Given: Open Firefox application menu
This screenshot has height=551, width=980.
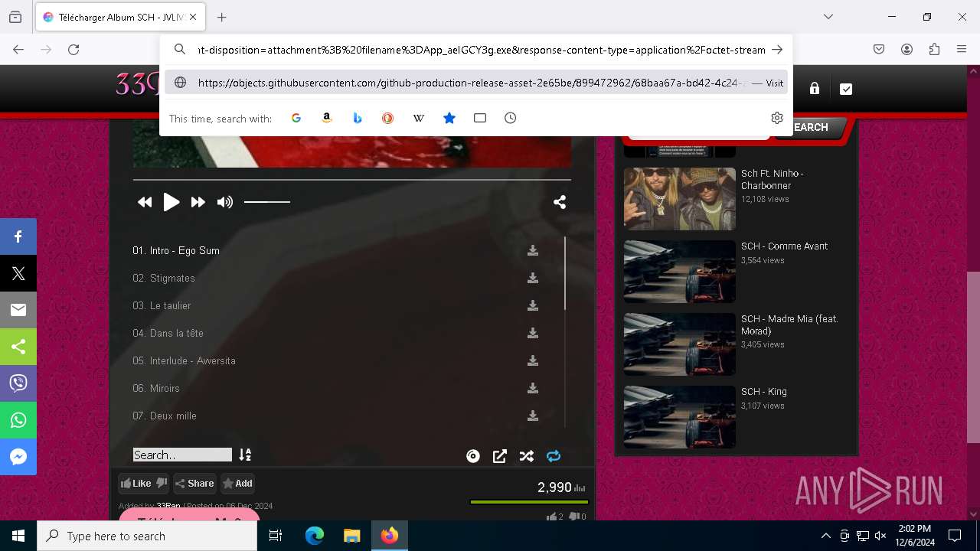Looking at the screenshot, I should click(x=962, y=50).
